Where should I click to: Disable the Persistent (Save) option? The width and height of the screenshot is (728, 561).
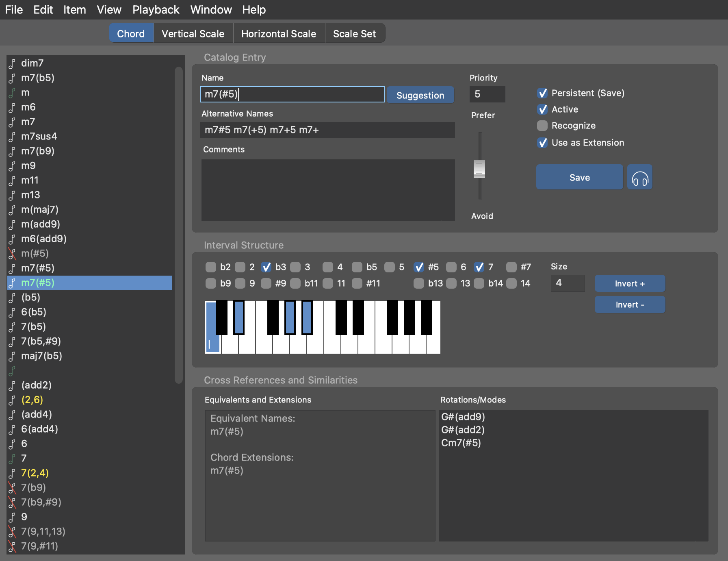coord(542,93)
